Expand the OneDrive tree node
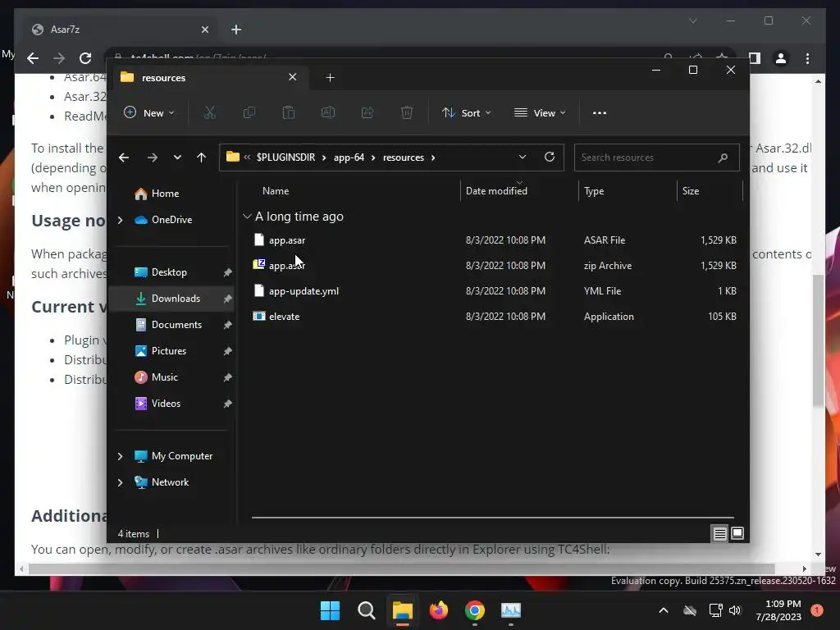Viewport: 840px width, 630px height. [120, 220]
